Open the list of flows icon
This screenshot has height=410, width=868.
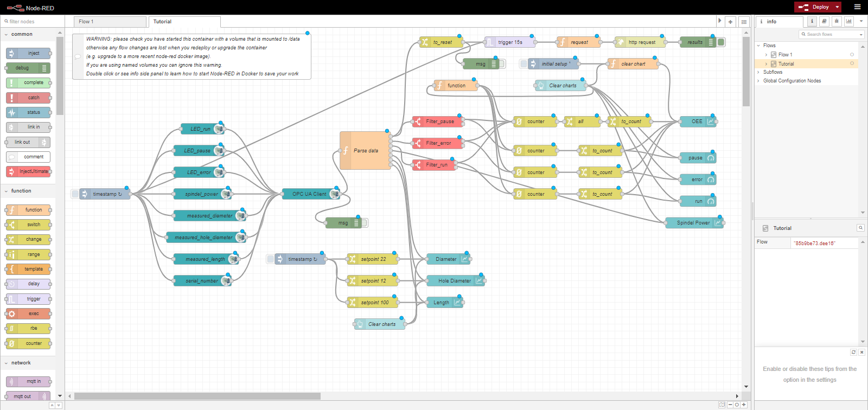pos(744,22)
